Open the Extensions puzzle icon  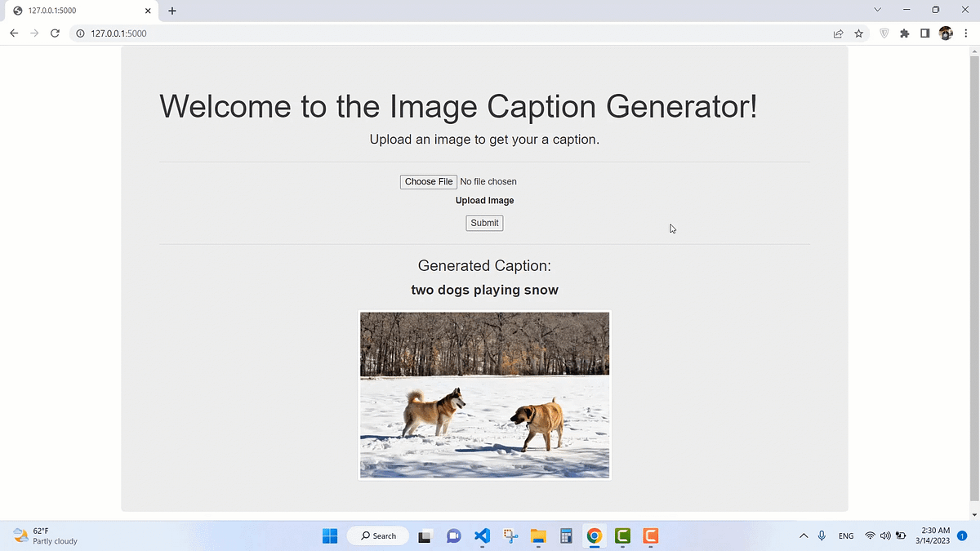pyautogui.click(x=904, y=33)
